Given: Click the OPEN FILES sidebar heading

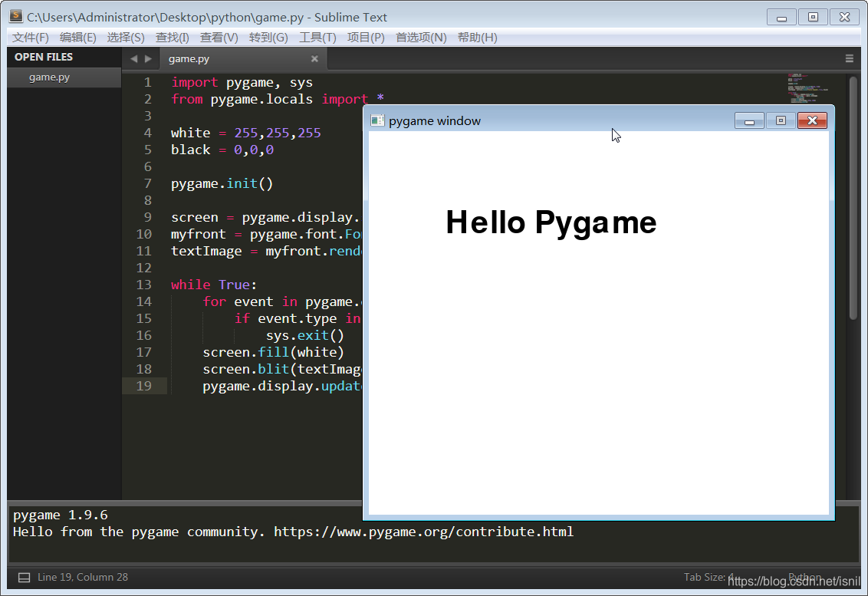Looking at the screenshot, I should point(44,57).
